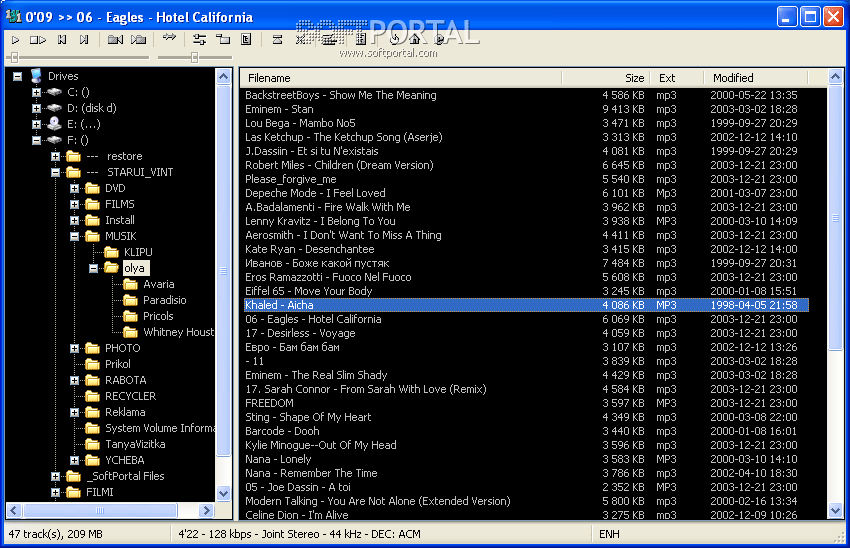Click the calculator-like toolbar icon
This screenshot has width=850, height=548.
(361, 39)
